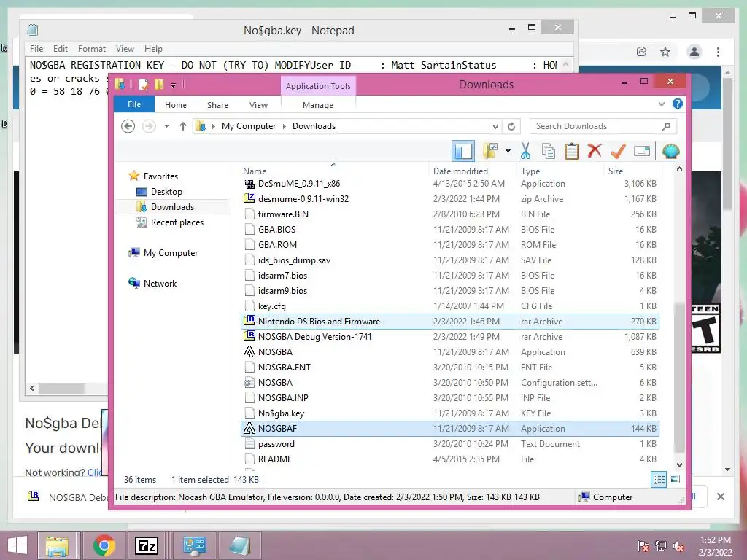Select the NO$GBAF application icon

pyautogui.click(x=249, y=429)
